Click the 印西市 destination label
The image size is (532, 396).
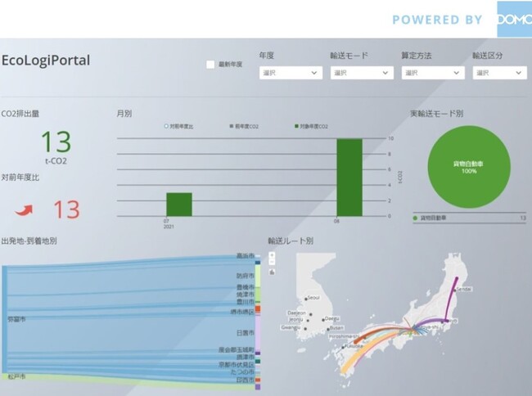[x=245, y=380]
